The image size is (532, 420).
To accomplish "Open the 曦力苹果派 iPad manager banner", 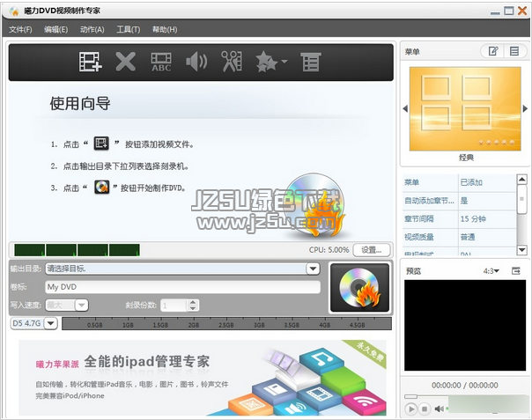I will tap(203, 378).
